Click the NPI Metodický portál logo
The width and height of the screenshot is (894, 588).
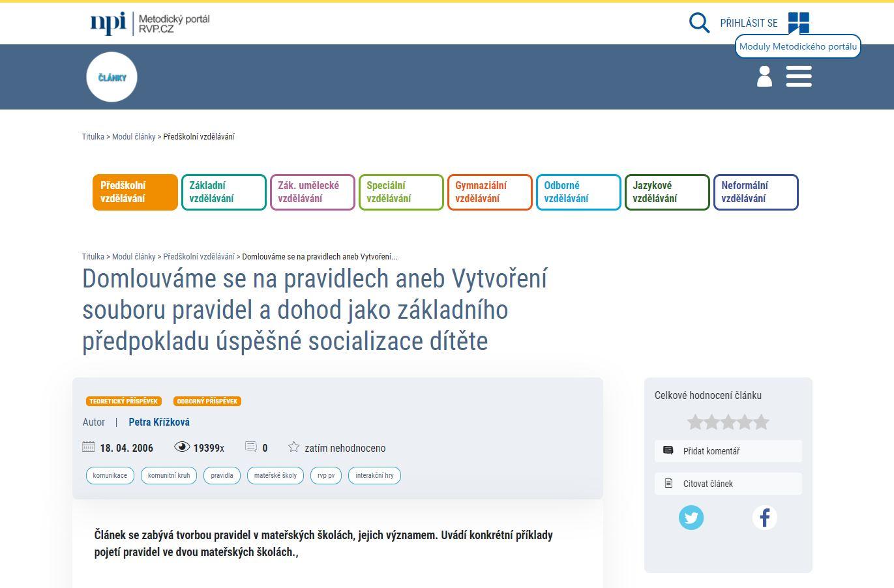click(x=149, y=23)
